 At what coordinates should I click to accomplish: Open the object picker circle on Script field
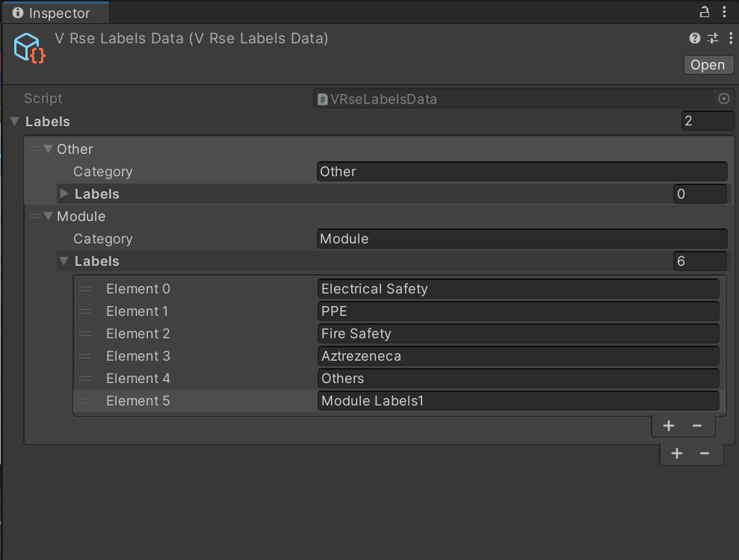(723, 98)
